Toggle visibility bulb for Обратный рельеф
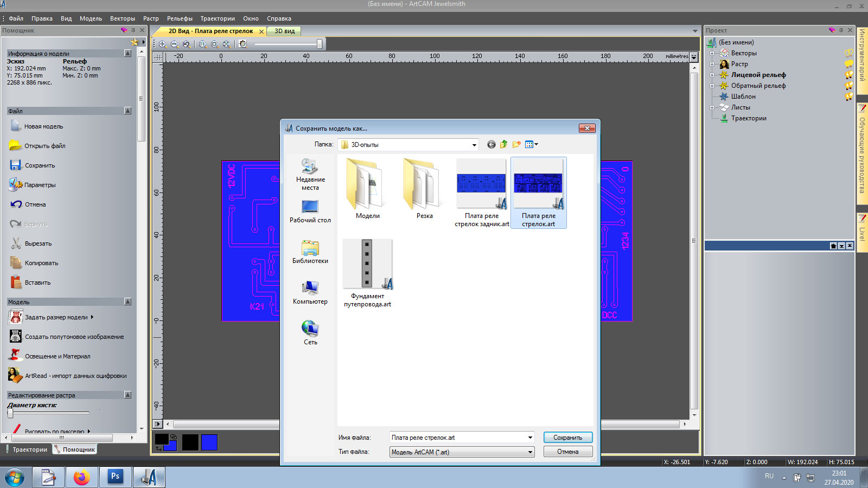This screenshot has width=868, height=488. [849, 86]
